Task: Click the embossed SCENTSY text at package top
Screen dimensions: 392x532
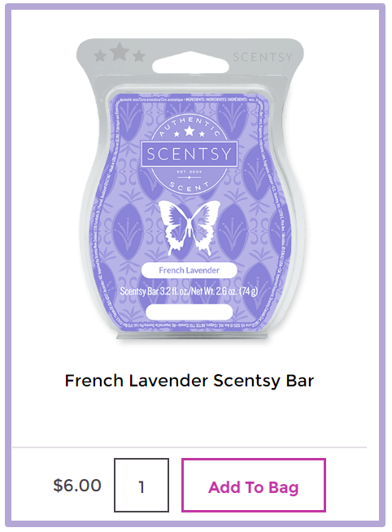Action: coord(263,57)
